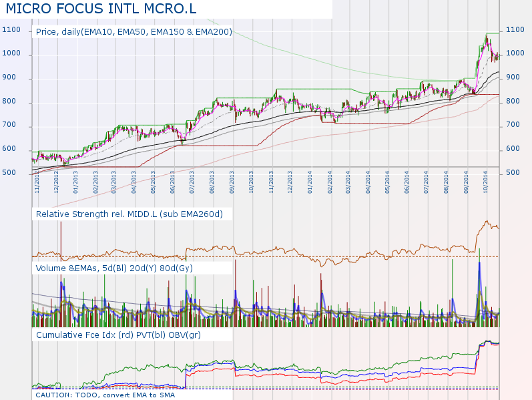The height and width of the screenshot is (400, 532).
Task: Click the 02/2013 date axis label
Action: tap(95, 182)
